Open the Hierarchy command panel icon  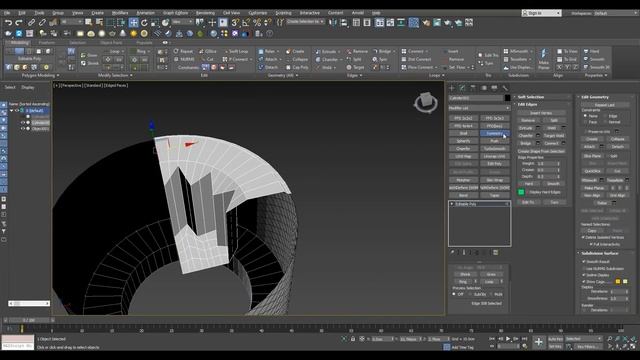pos(473,88)
